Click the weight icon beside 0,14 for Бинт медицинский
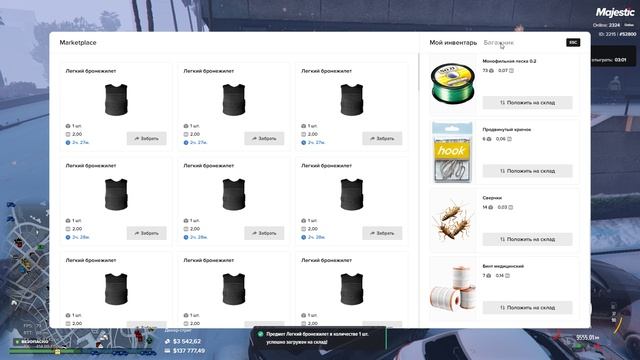640x360 pixels. pos(508,276)
